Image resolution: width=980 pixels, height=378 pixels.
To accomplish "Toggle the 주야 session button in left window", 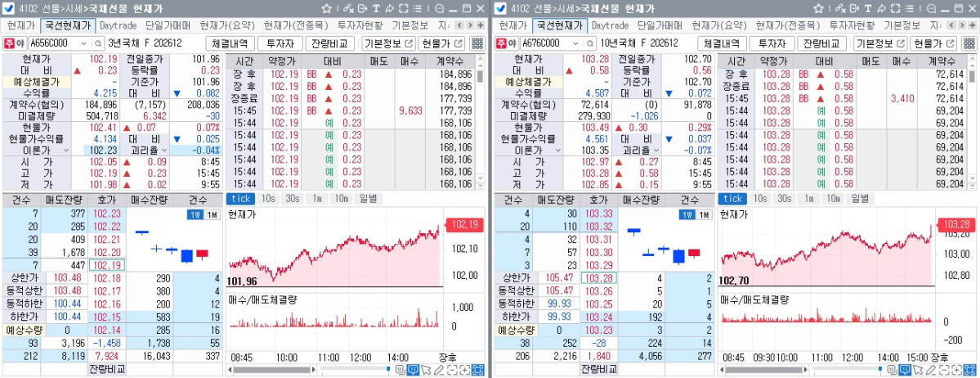I will coord(16,44).
